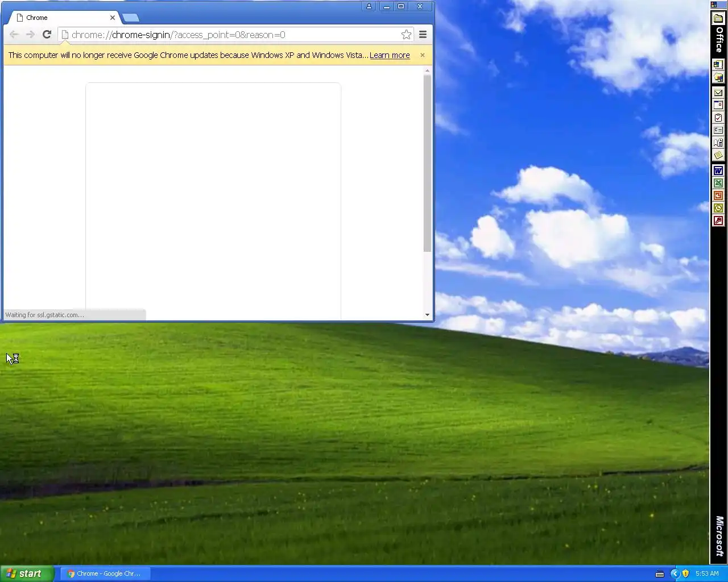Click New Contact card icon on the Office bar
The height and width of the screenshot is (582, 728).
[718, 130]
